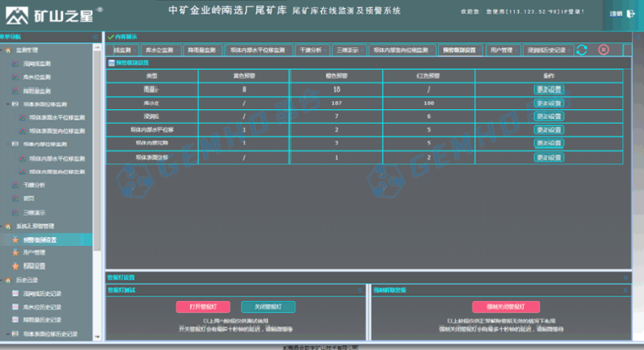Collapse the 警报灯设置 panel
Image resolution: width=644 pixels, height=350 pixels.
click(x=625, y=277)
